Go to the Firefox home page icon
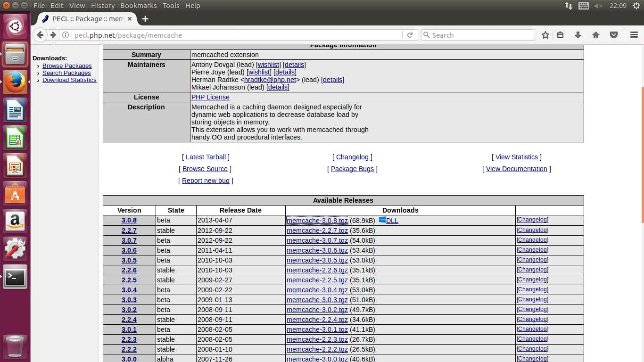Image resolution: width=644 pixels, height=362 pixels. [596, 35]
